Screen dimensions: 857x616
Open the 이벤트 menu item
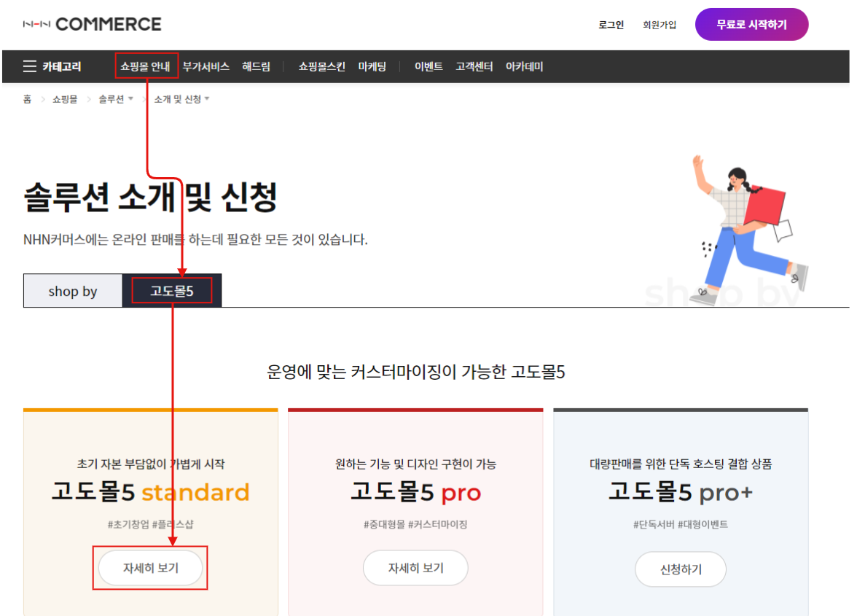[428, 66]
